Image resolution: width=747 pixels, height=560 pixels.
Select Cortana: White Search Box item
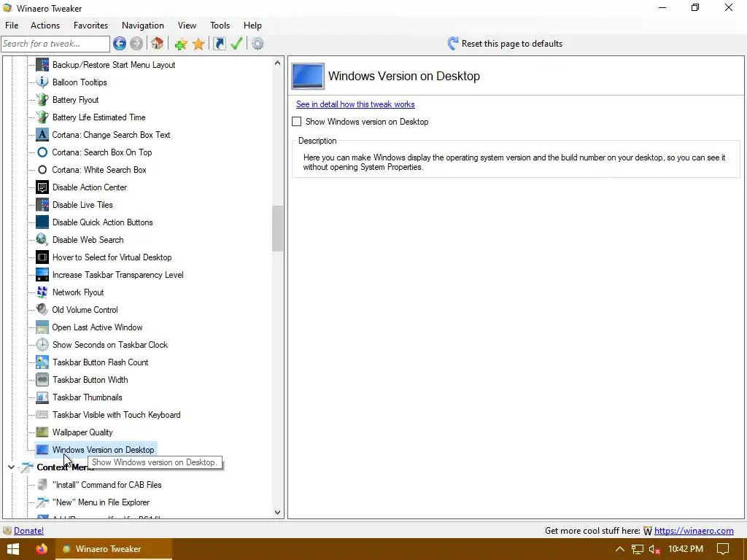(x=99, y=169)
